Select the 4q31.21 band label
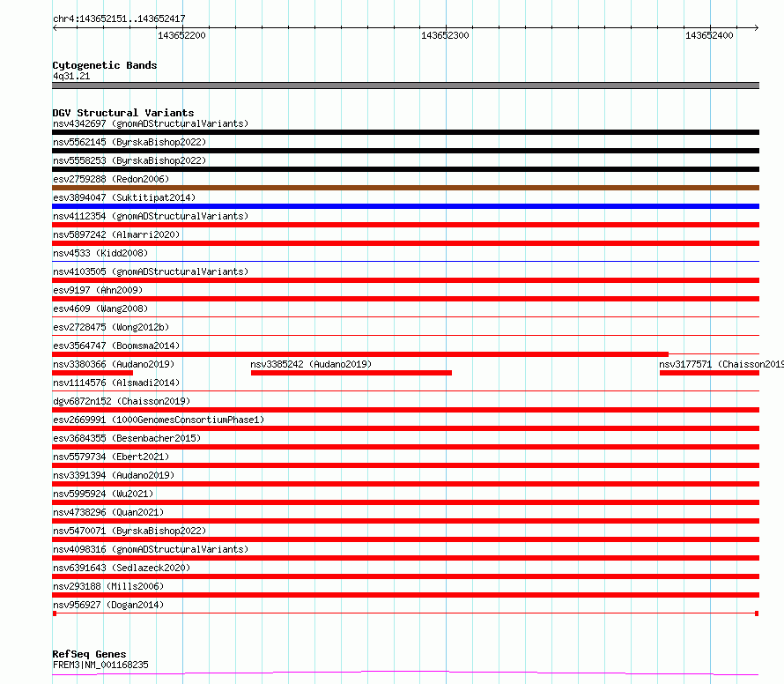 [x=71, y=76]
